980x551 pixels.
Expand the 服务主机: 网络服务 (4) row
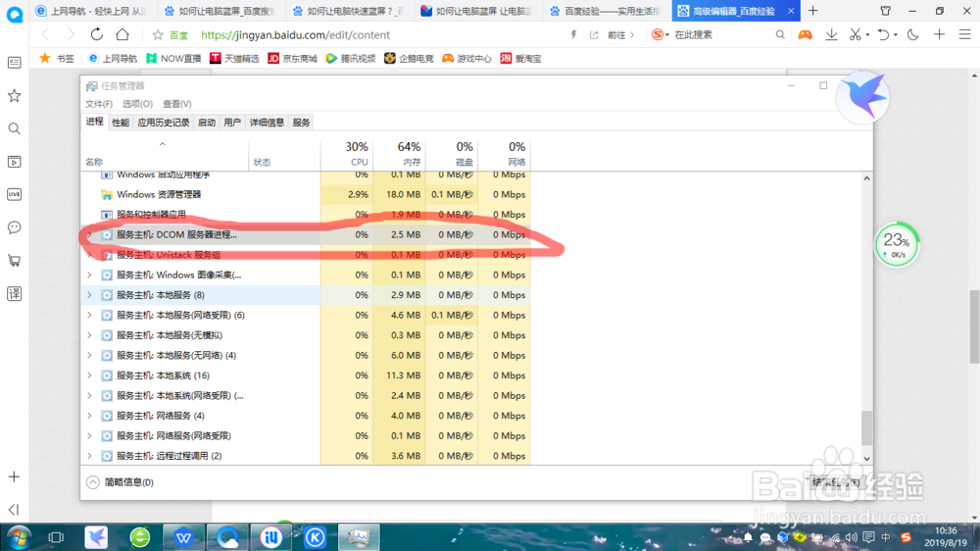coord(89,416)
